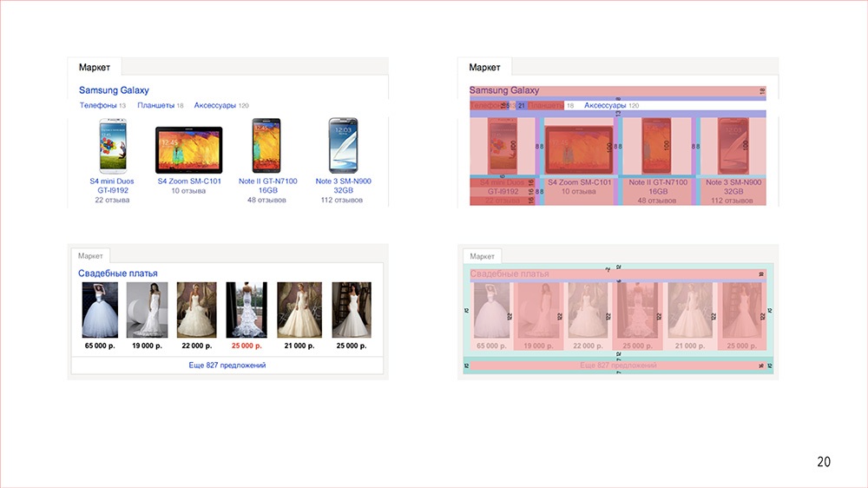Click the black bold '21 000 р.' price
Viewport: 868px width, 488px height.
click(299, 346)
